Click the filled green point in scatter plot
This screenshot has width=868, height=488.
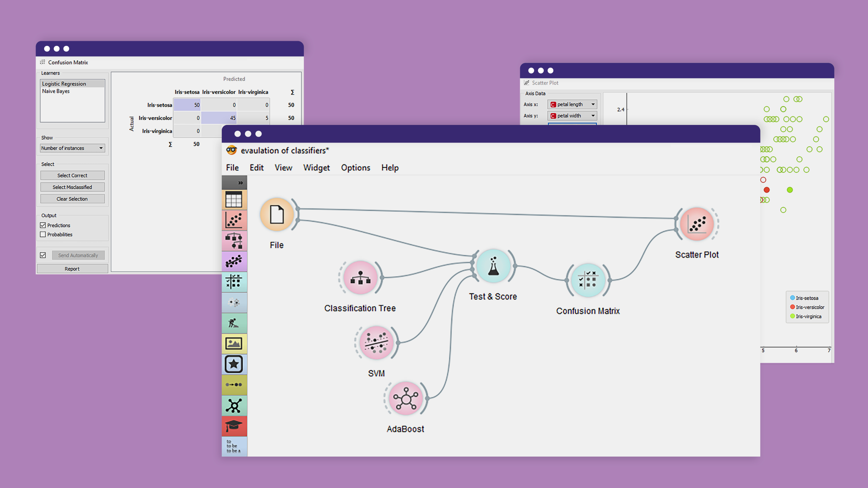point(790,190)
